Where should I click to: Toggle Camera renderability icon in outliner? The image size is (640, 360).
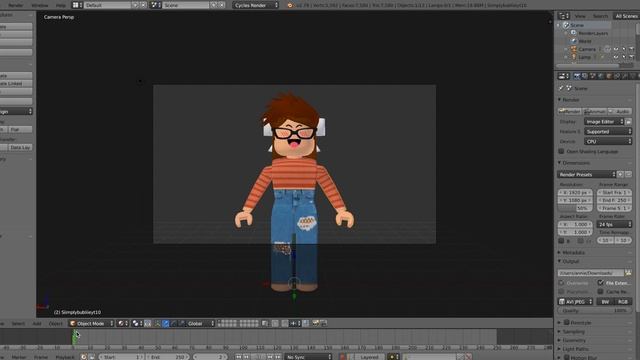(x=631, y=49)
